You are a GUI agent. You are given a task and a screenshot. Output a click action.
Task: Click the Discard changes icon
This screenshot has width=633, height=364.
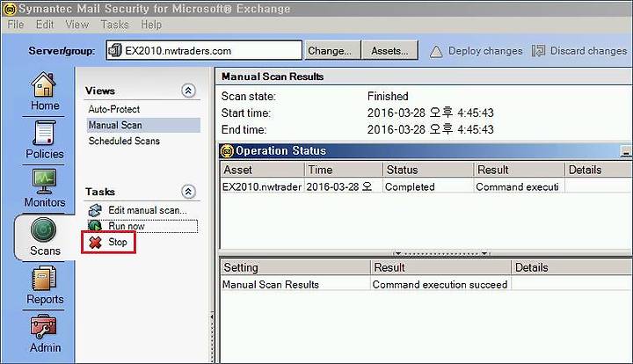[538, 51]
